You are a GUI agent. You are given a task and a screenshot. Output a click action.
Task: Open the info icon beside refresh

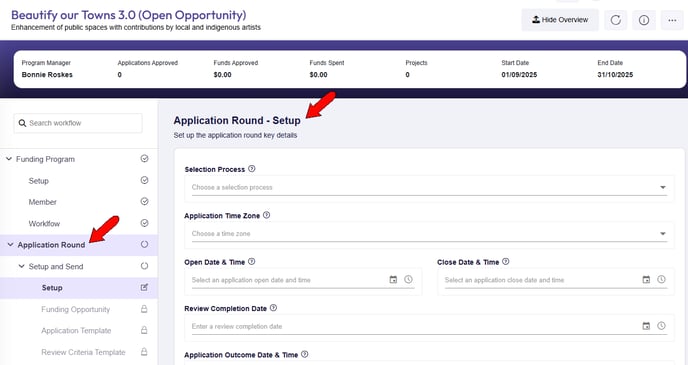pos(644,20)
